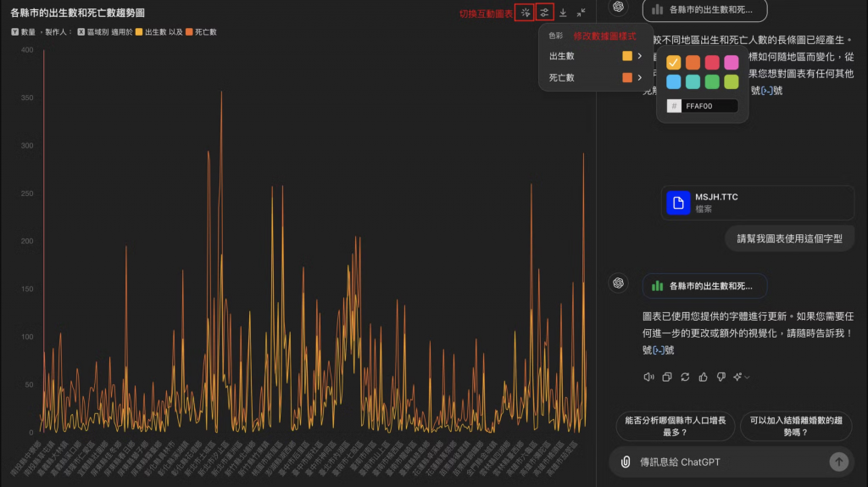The width and height of the screenshot is (868, 487).
Task: Focus the 傳訊息給 ChatGPT message box
Action: (x=731, y=462)
